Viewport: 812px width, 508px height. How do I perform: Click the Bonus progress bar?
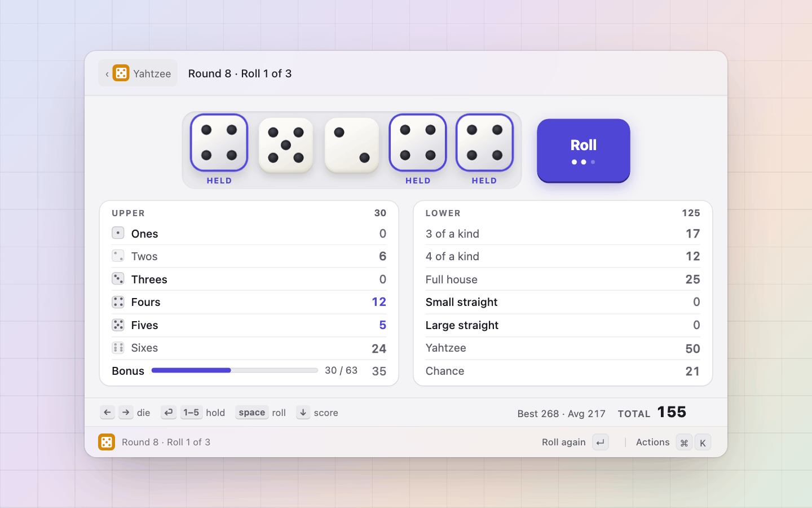(235, 370)
